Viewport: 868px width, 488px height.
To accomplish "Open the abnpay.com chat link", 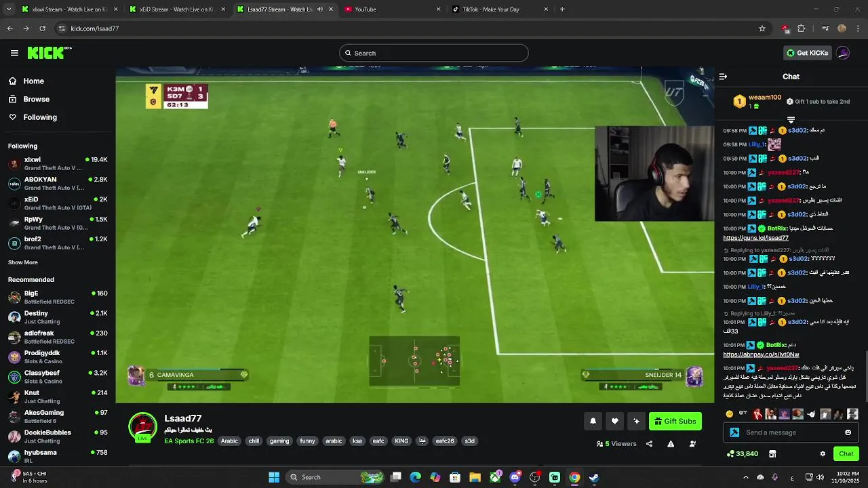I will [761, 354].
